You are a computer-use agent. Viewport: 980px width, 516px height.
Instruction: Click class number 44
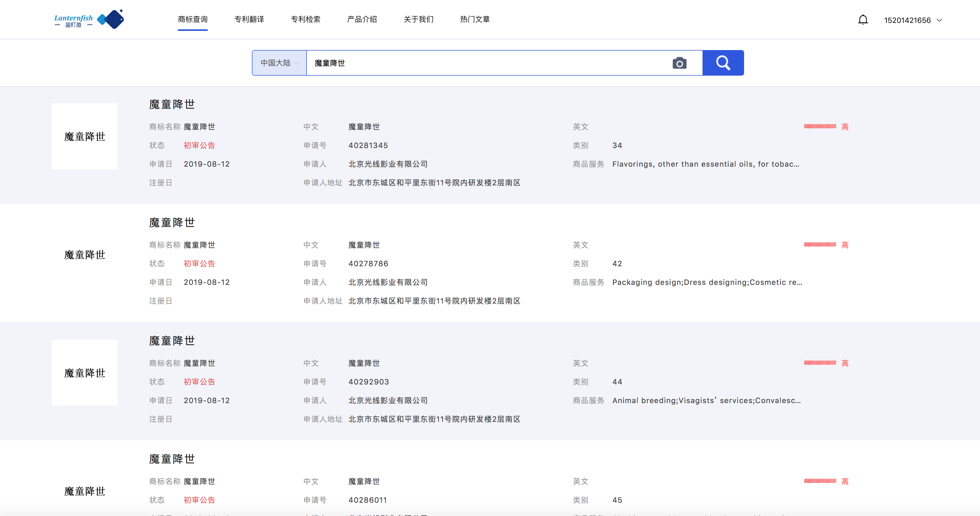617,382
